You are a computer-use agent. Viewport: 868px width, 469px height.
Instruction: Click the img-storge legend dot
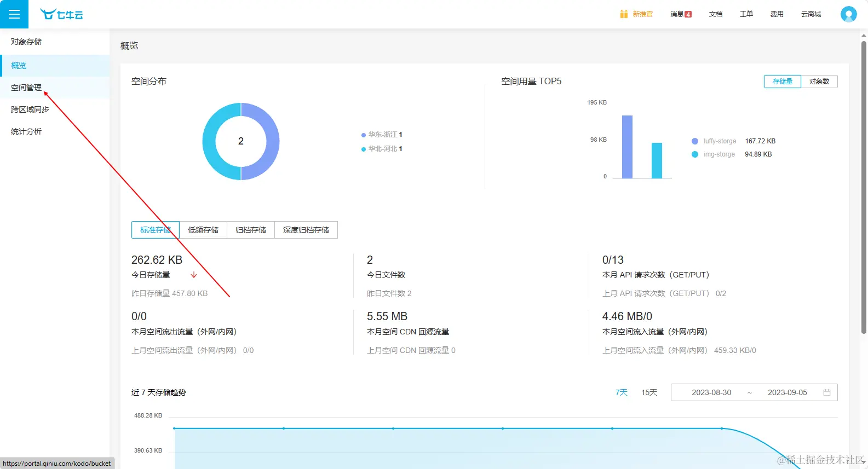pyautogui.click(x=695, y=154)
